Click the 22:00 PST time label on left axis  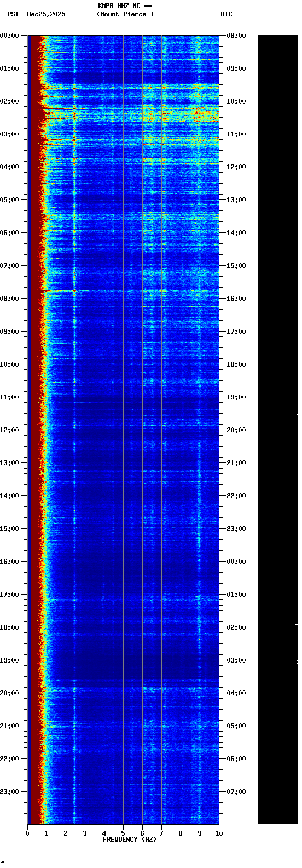pyautogui.click(x=9, y=759)
